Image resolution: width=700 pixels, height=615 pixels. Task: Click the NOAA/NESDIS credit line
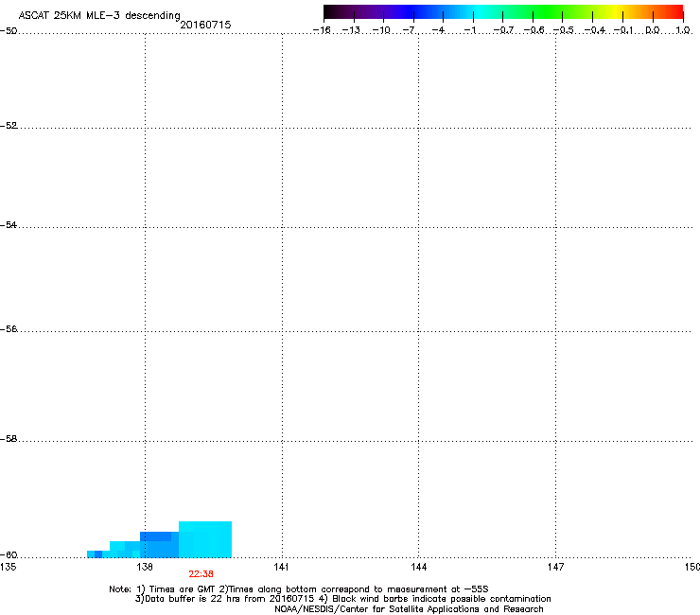pos(409,609)
